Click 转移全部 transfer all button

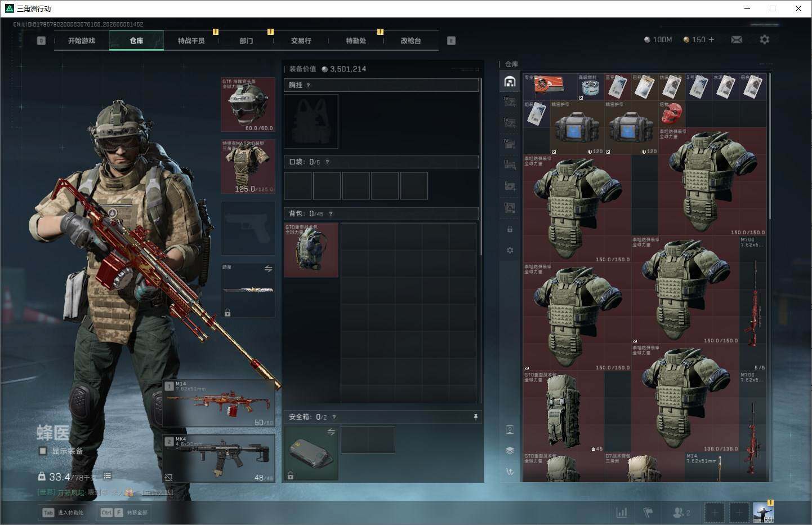(x=124, y=513)
